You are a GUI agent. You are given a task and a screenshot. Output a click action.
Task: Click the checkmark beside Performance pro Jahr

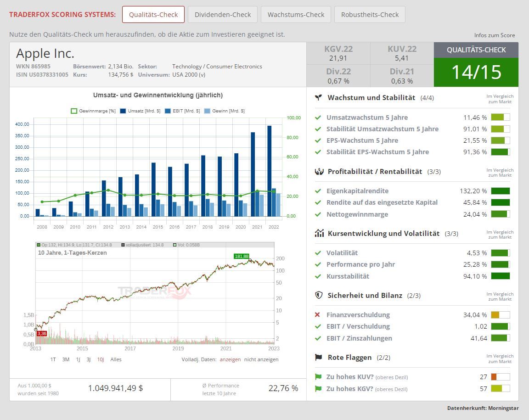[317, 264]
